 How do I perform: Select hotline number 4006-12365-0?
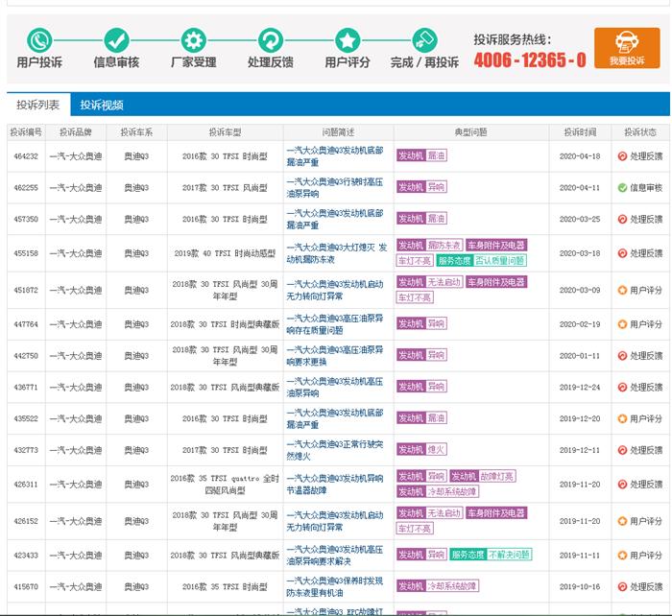tap(530, 60)
